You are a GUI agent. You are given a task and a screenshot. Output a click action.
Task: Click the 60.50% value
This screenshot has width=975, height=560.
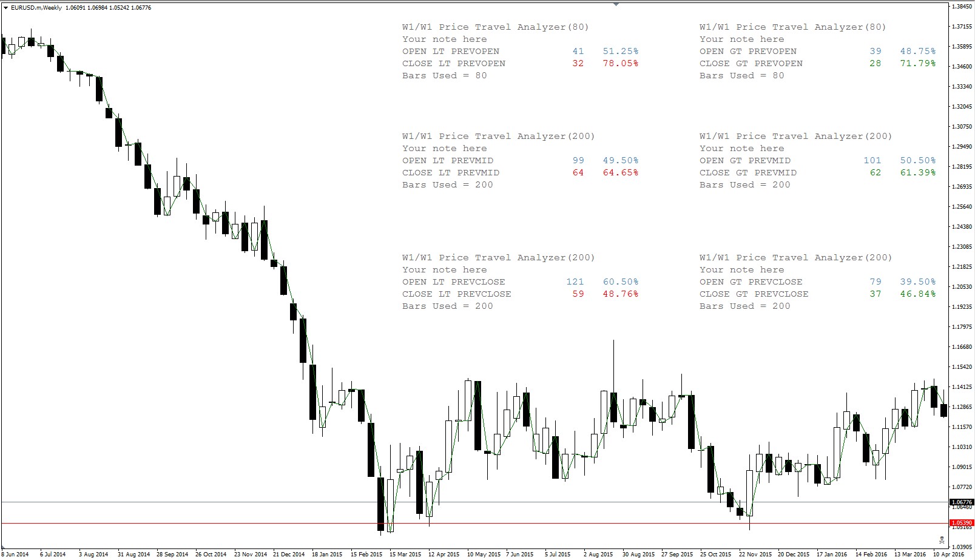tap(621, 282)
